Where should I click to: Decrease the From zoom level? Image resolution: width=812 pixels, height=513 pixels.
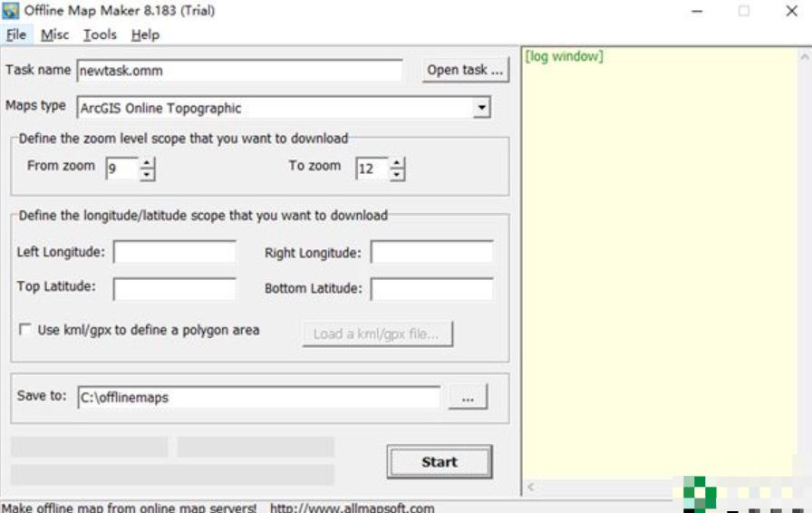click(147, 175)
